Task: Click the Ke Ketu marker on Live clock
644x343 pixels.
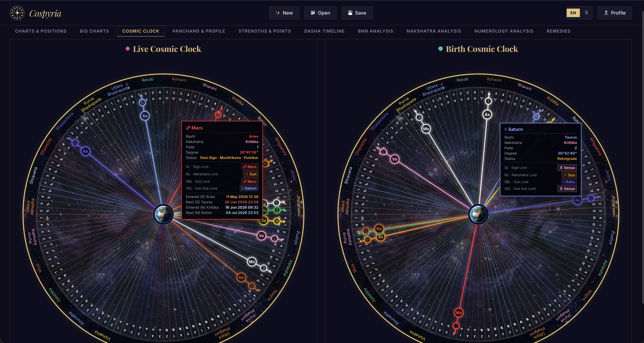Action: (241, 277)
